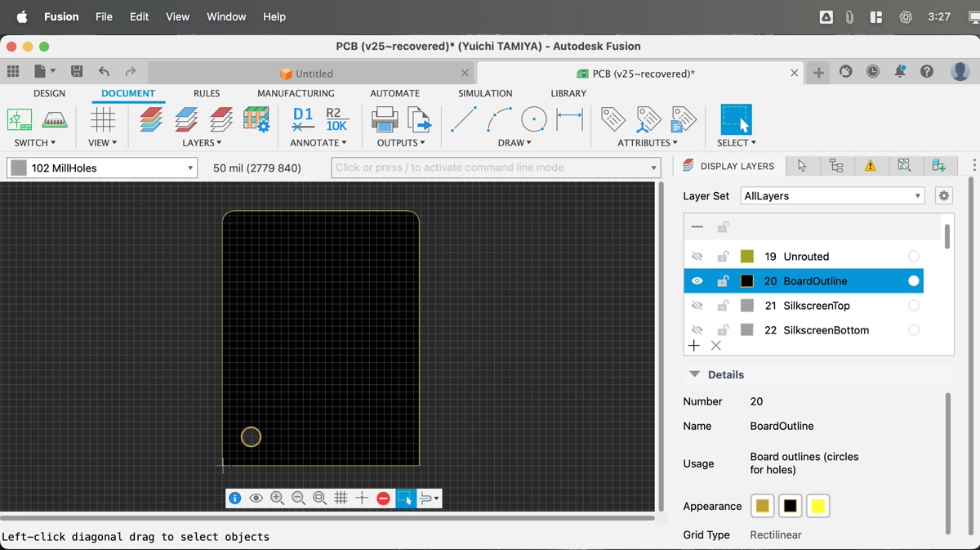Select the Dimension draw tool

569,119
